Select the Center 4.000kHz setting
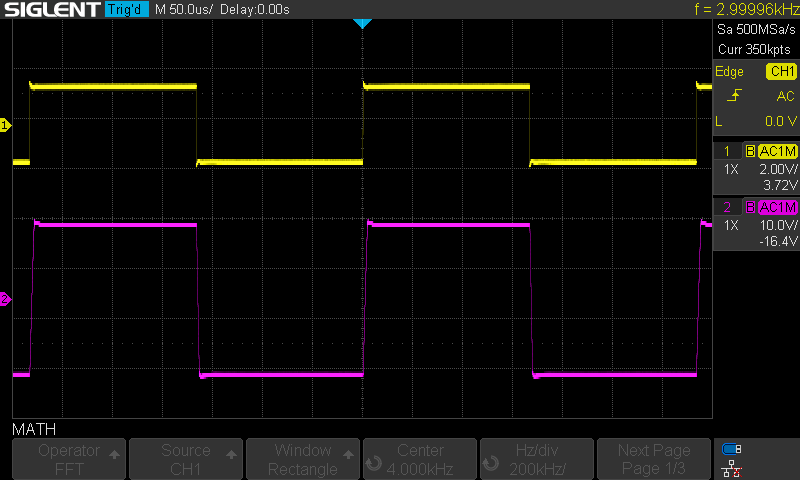This screenshot has height=480, width=800. (420, 459)
